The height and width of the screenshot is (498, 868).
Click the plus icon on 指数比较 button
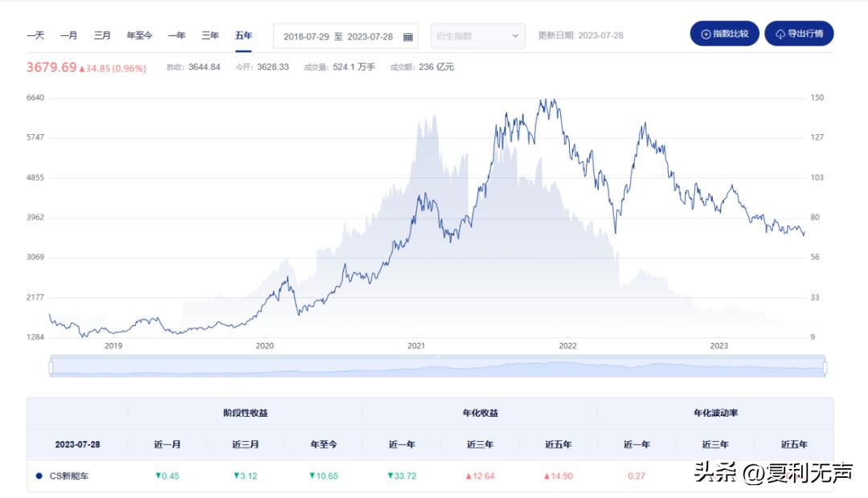(706, 34)
